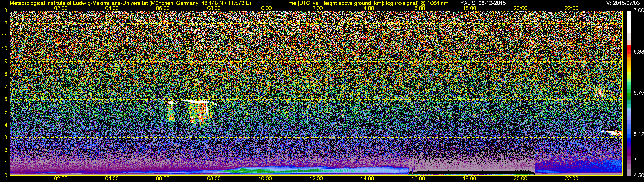Click the 22:00 label on the lower time axis

(x=571, y=179)
